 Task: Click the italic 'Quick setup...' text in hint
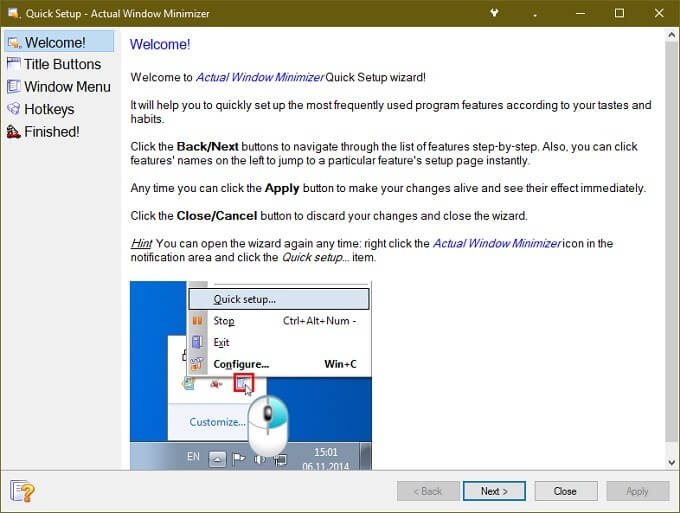315,257
